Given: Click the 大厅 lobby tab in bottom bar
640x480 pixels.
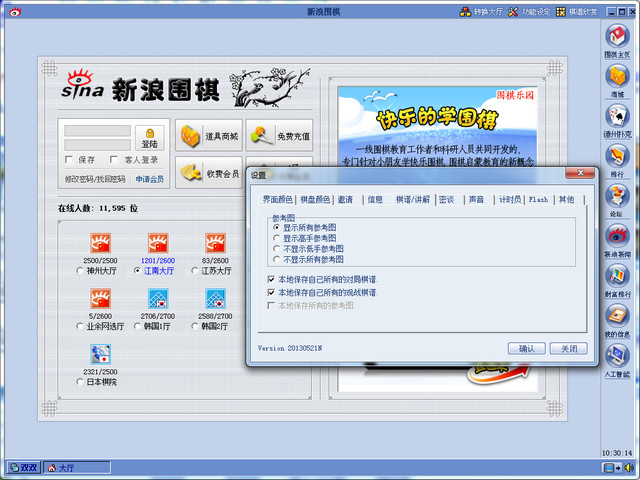Looking at the screenshot, I should click(x=77, y=467).
